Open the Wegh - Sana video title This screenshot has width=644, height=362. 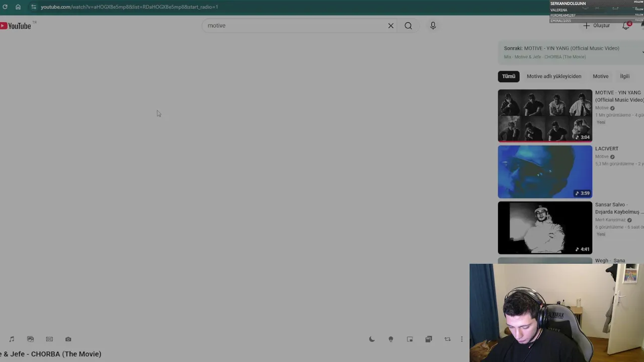tap(610, 260)
